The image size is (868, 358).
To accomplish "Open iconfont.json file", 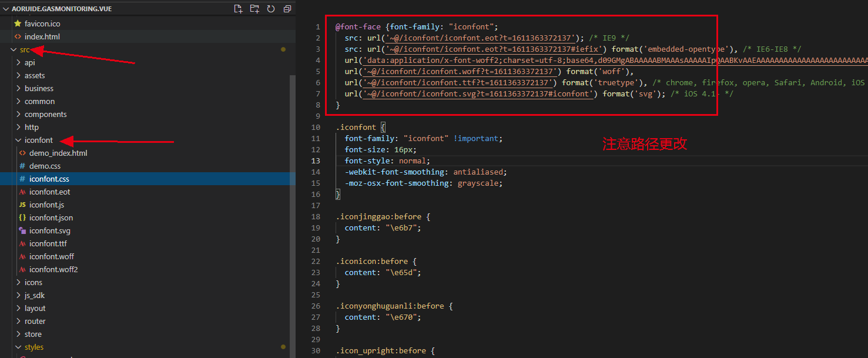I will click(x=51, y=218).
